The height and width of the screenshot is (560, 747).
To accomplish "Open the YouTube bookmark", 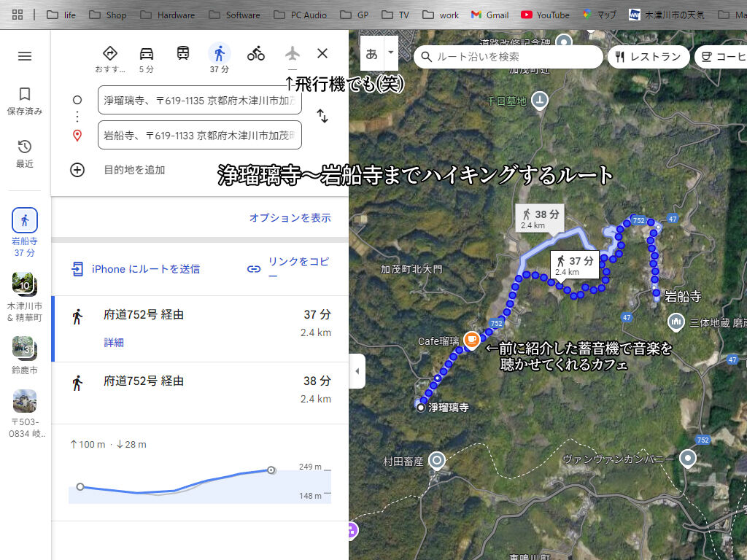I will [545, 15].
